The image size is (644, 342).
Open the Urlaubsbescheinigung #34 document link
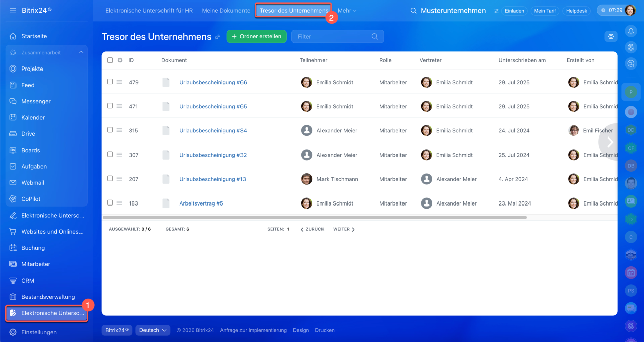(213, 130)
